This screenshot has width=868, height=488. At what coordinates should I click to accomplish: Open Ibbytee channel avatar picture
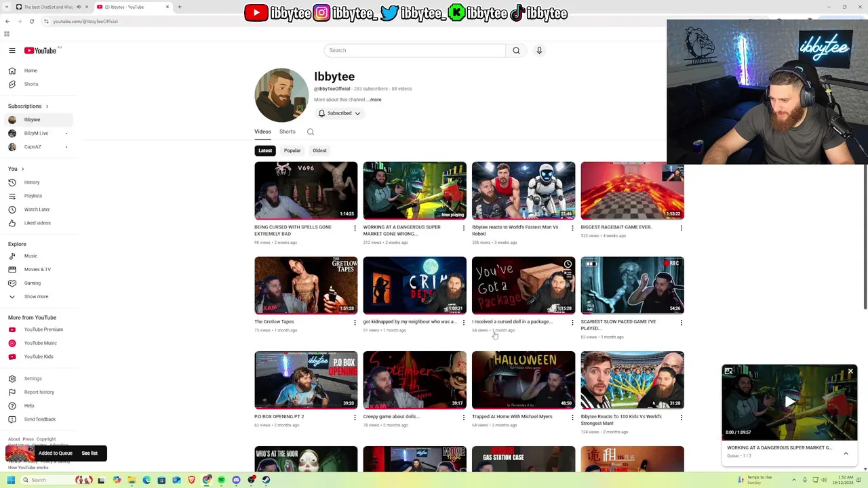tap(281, 95)
